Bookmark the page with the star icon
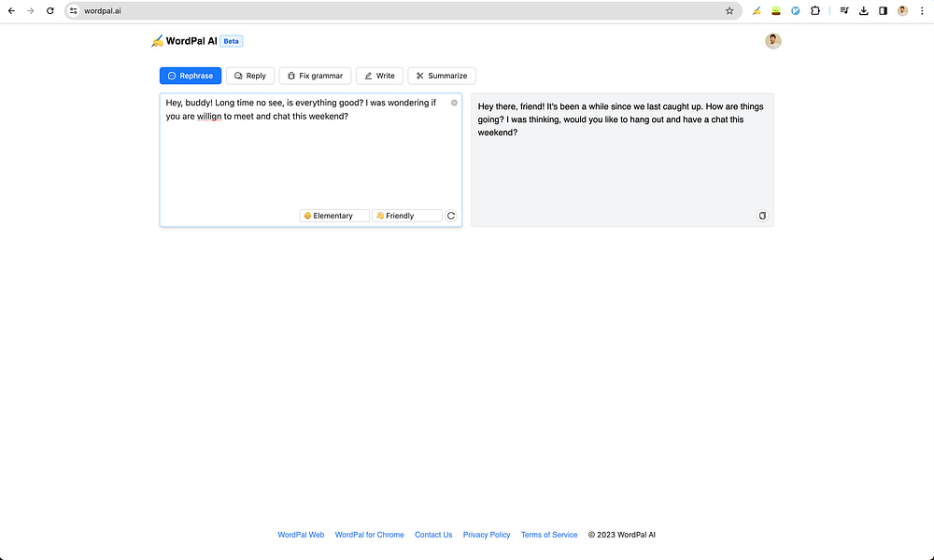 [x=729, y=10]
